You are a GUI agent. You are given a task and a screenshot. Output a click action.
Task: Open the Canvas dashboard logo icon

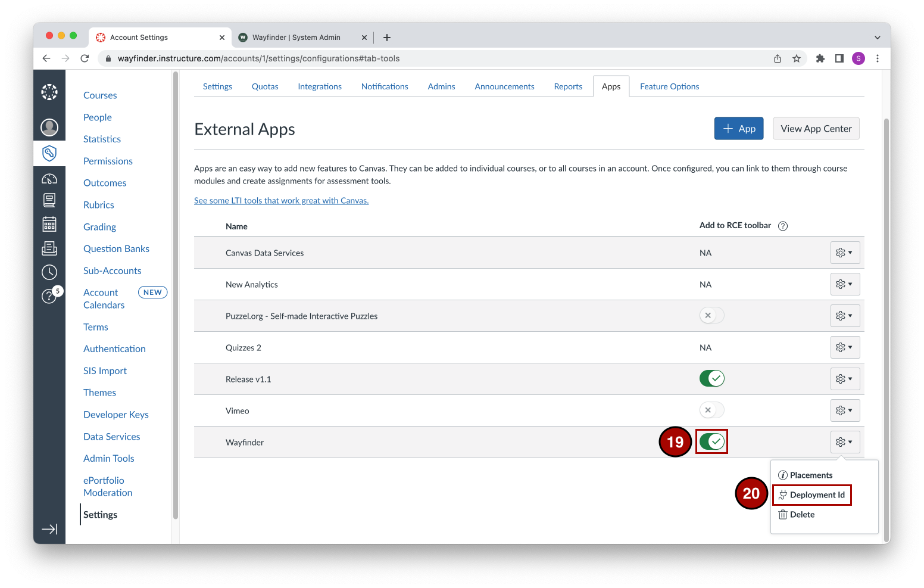(x=49, y=92)
